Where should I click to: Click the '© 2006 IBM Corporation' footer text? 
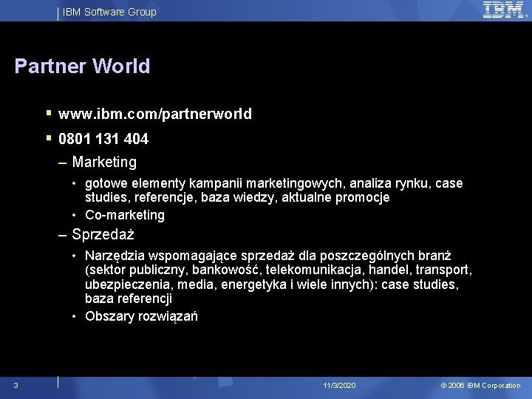pyautogui.click(x=480, y=386)
